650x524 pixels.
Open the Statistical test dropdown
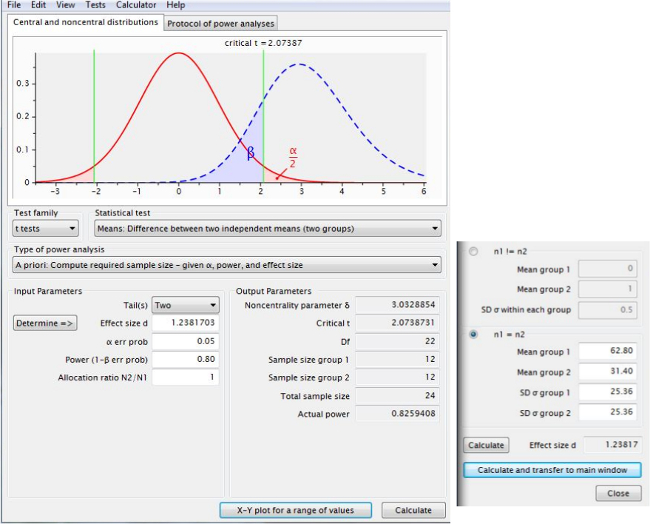[x=267, y=229]
